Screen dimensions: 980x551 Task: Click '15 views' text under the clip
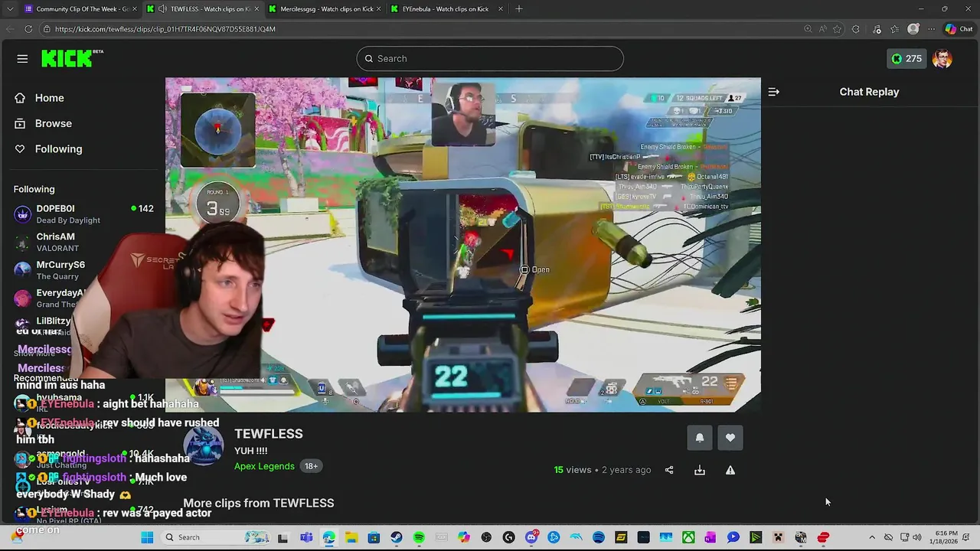(573, 470)
